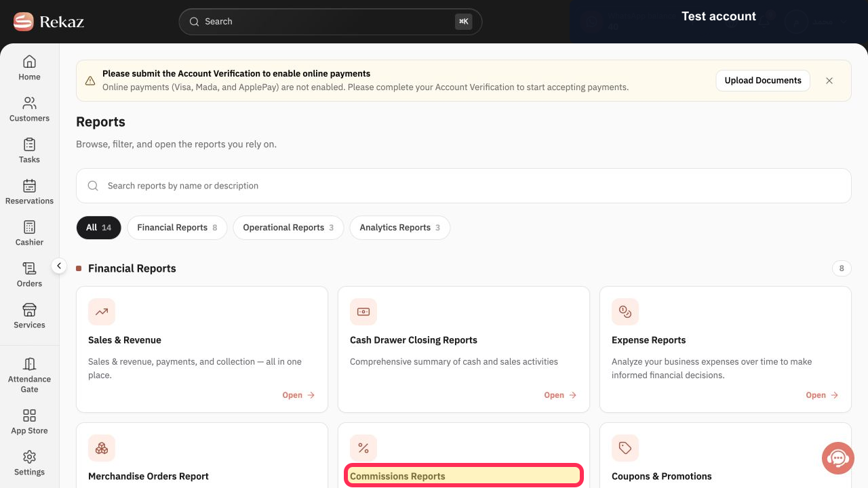Open the support chat bubble icon
The width and height of the screenshot is (868, 488).
[x=838, y=458]
